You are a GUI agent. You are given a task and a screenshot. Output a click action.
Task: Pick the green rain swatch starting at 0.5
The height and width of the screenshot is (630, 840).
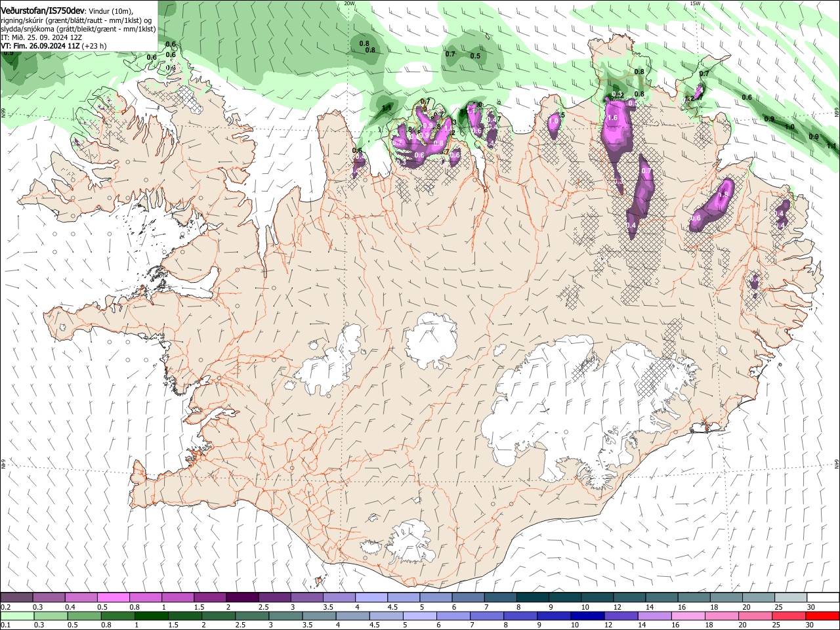tap(84, 616)
